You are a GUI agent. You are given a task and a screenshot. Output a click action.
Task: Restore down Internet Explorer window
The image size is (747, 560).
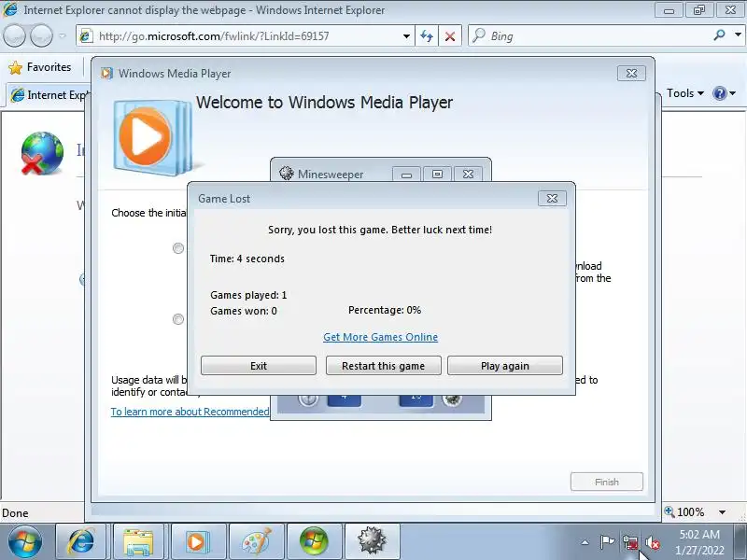tap(698, 9)
